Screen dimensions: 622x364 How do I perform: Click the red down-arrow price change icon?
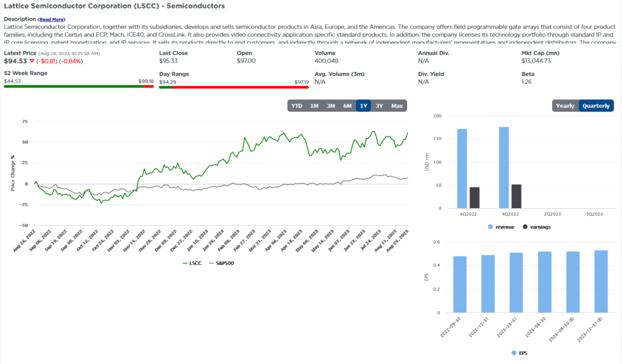(32, 61)
